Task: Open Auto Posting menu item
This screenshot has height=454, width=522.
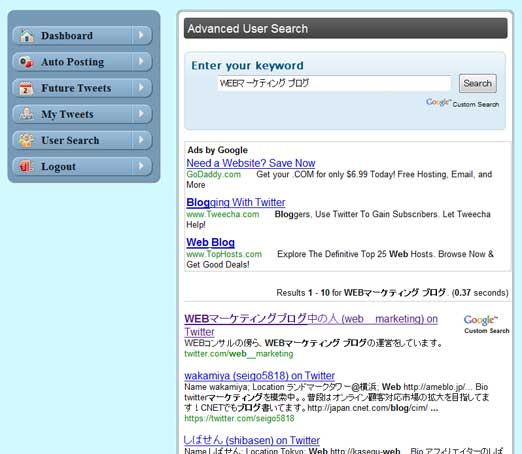Action: 82,62
